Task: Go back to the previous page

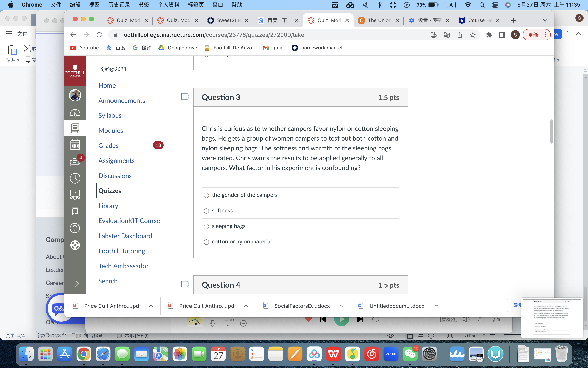Action: pyautogui.click(x=73, y=35)
